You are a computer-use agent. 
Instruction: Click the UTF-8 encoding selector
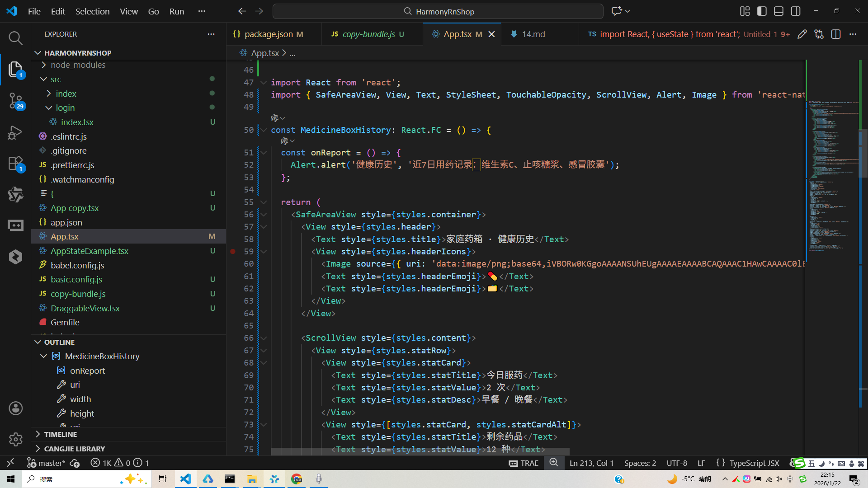click(677, 463)
